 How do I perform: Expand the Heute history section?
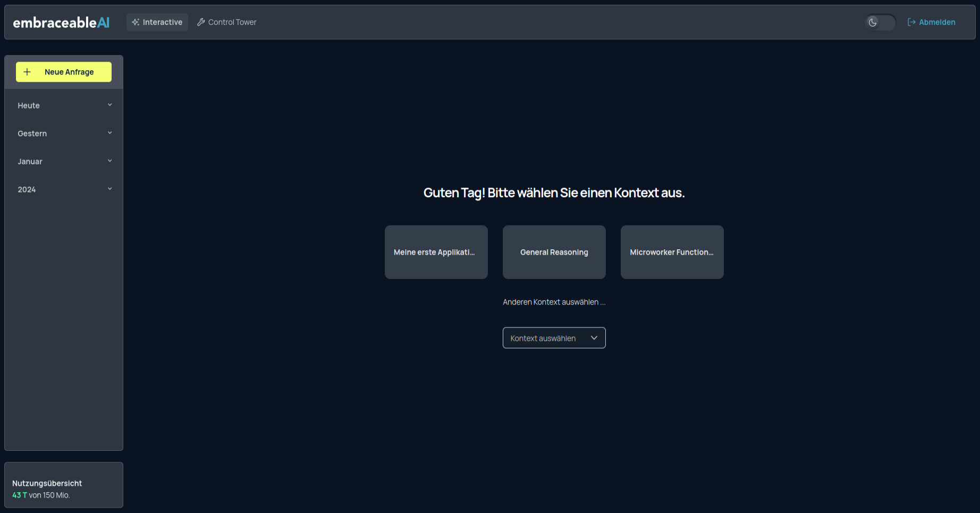tap(64, 105)
